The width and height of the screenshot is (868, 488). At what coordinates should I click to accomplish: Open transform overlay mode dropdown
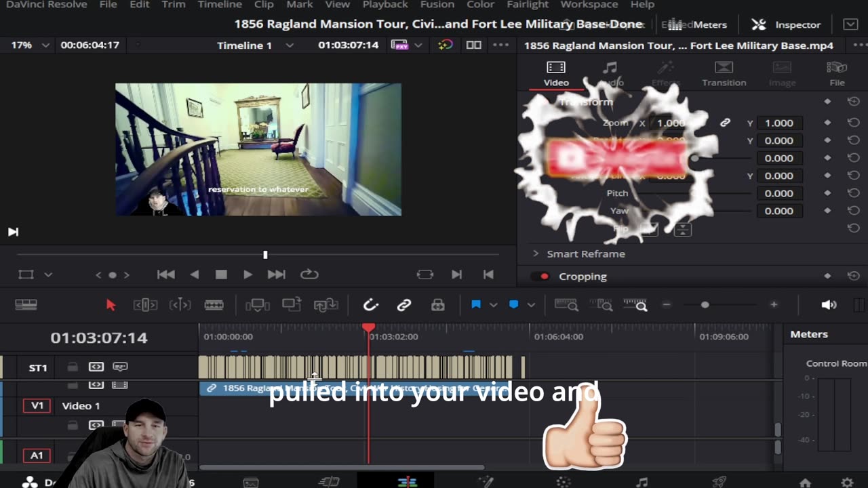tap(48, 274)
